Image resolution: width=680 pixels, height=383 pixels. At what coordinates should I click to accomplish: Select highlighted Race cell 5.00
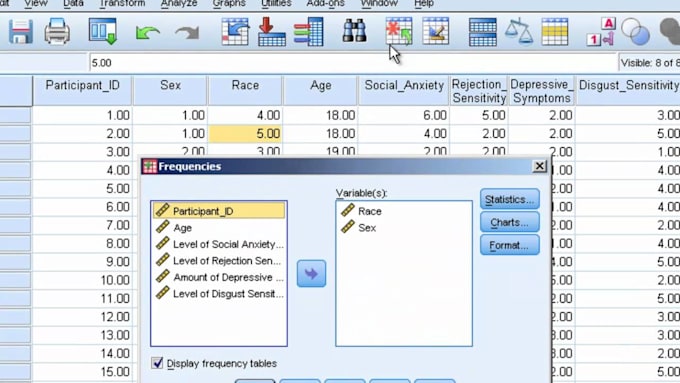pyautogui.click(x=245, y=134)
